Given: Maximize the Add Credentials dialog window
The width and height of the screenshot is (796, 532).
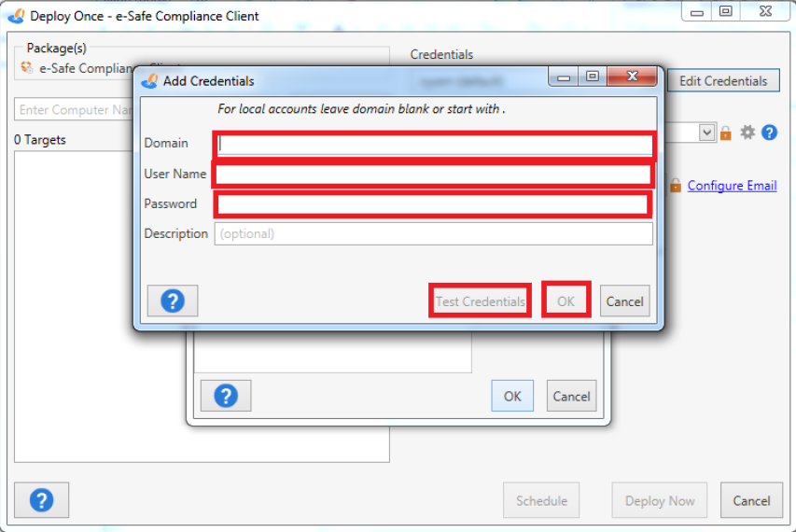Looking at the screenshot, I should (592, 77).
